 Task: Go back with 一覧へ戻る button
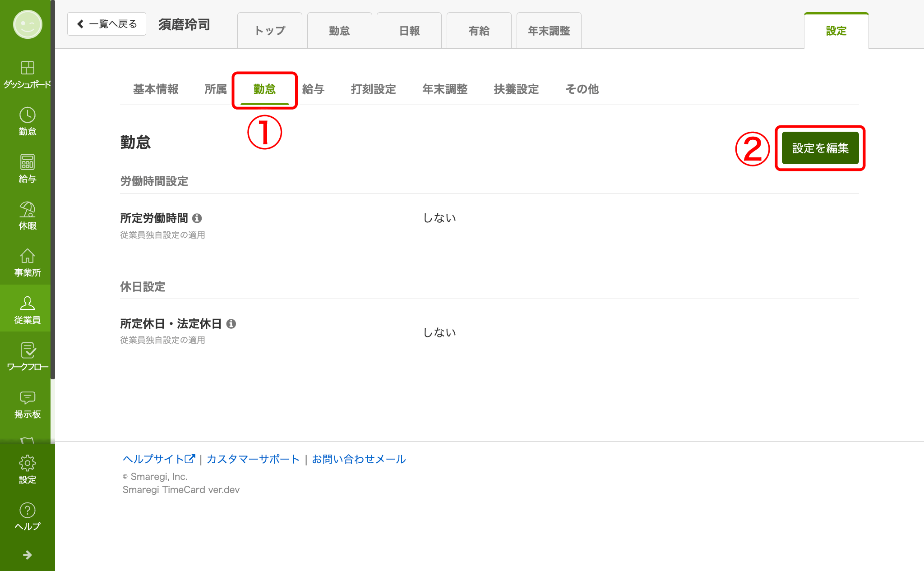107,24
